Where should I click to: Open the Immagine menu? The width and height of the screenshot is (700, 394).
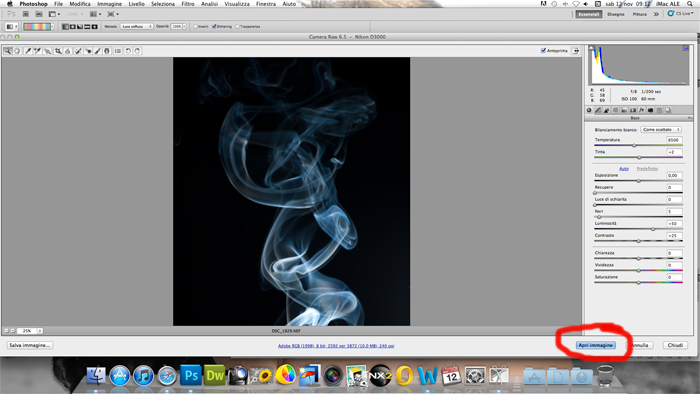pyautogui.click(x=109, y=4)
